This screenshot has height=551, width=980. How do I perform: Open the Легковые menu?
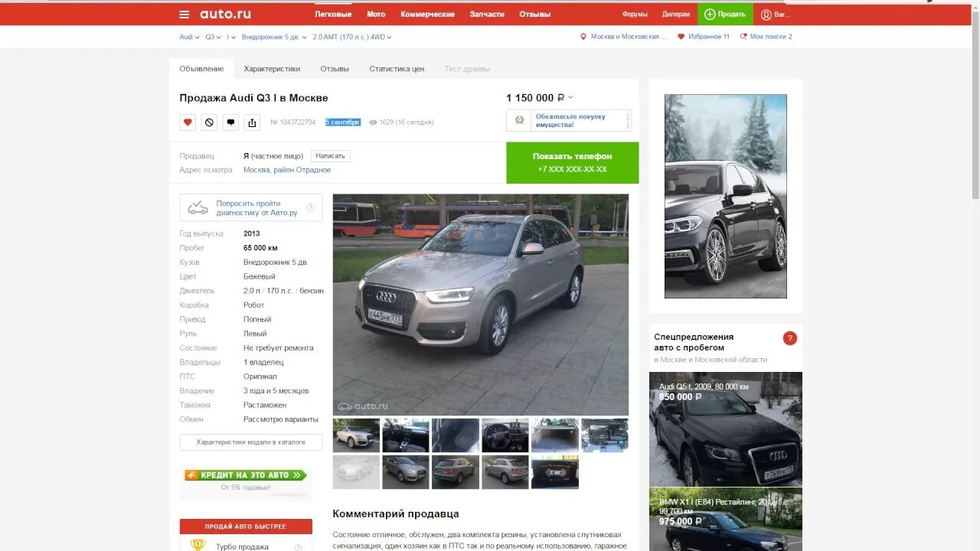(x=333, y=14)
